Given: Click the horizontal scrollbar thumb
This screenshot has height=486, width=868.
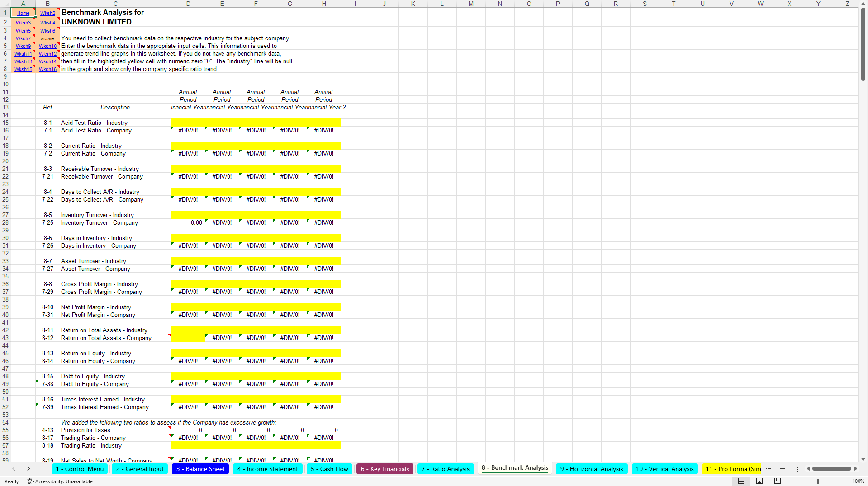Looking at the screenshot, I should [831, 469].
